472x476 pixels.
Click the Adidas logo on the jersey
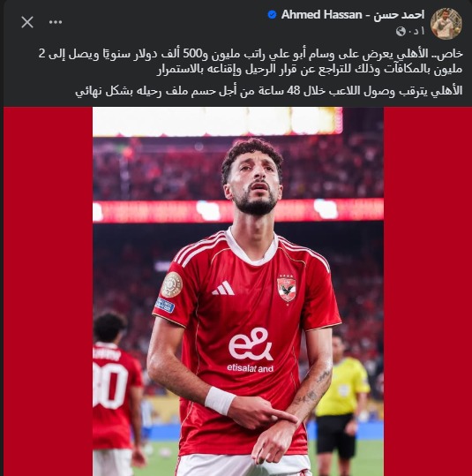pyautogui.click(x=223, y=288)
